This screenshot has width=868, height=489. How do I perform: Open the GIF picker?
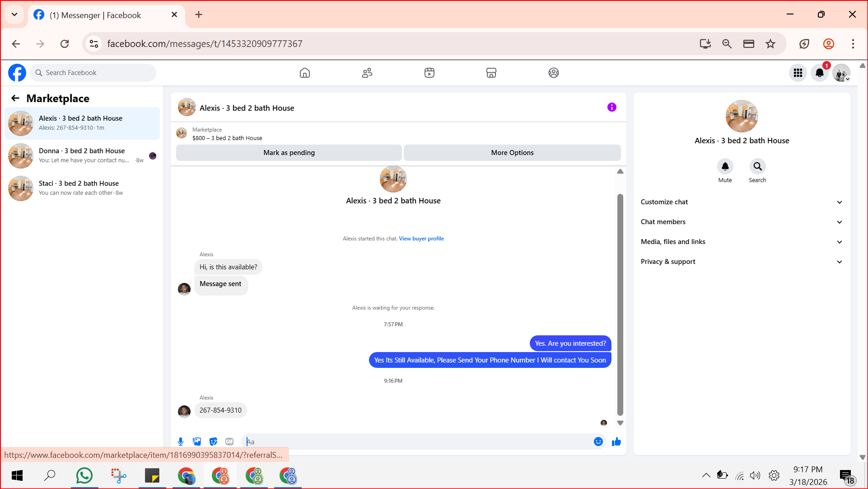(x=229, y=442)
